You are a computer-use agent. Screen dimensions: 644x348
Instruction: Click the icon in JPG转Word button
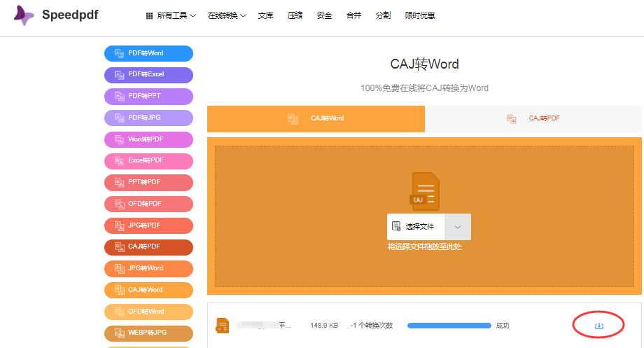119,269
